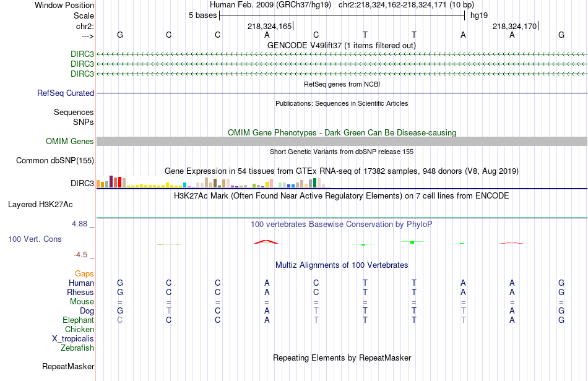Select the Chicken species row label

[x=79, y=329]
